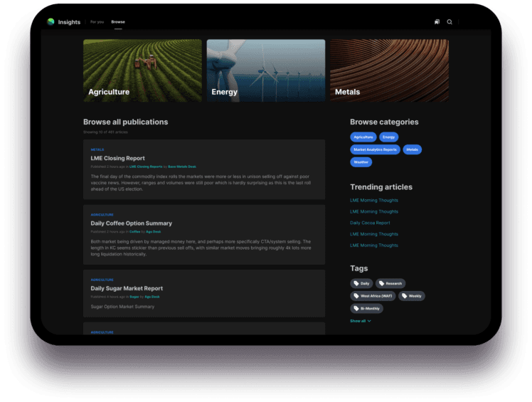Screen dimensions: 532x402
Task: Switch to the Browse tab
Action: [118, 22]
